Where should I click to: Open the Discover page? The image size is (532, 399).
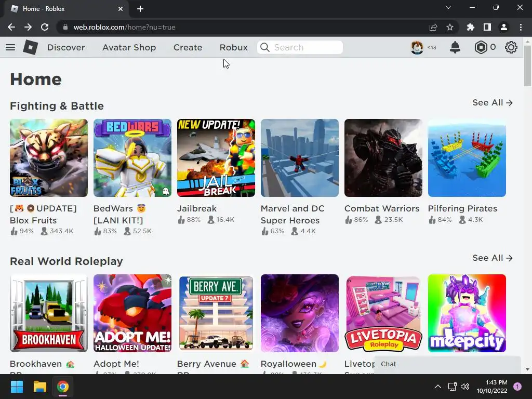point(66,47)
